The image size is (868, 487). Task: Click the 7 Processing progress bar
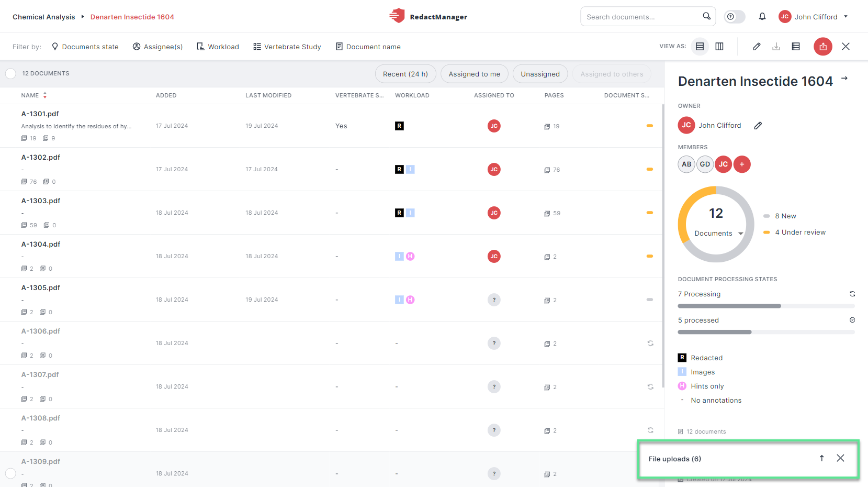click(x=766, y=306)
